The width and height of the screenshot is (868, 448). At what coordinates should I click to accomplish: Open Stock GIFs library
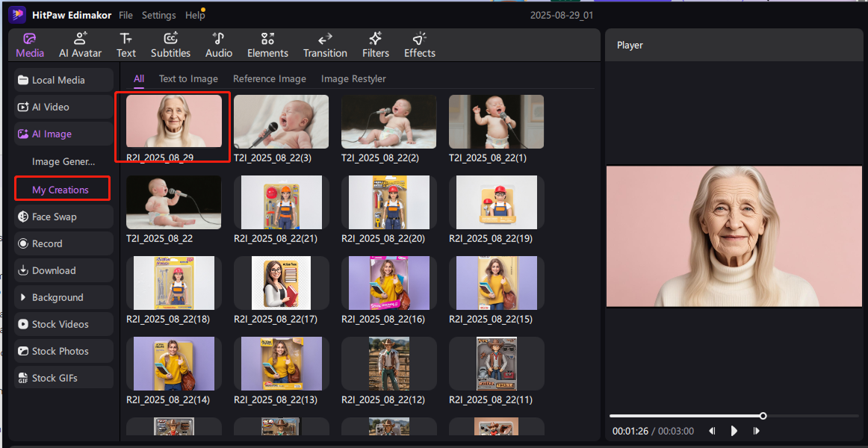(63, 379)
